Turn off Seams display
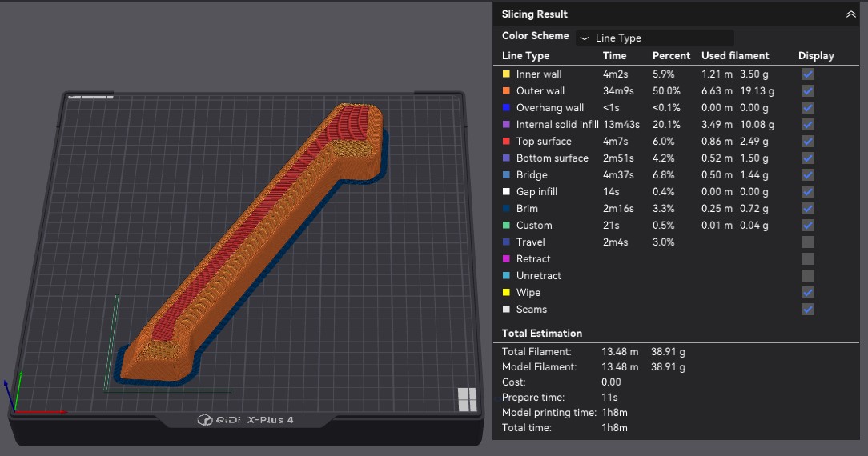Screen dimensions: 868x456 pyautogui.click(x=808, y=309)
